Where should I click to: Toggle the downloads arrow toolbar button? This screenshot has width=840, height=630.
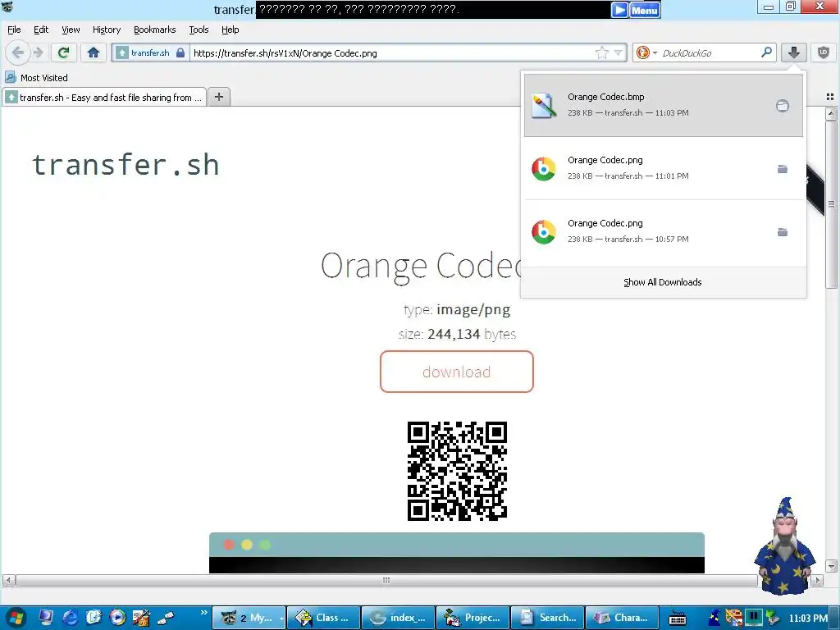(x=794, y=52)
